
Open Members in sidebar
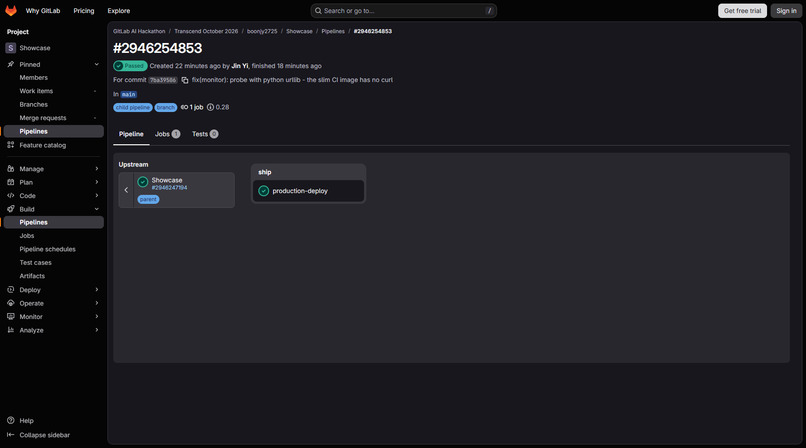point(53,78)
